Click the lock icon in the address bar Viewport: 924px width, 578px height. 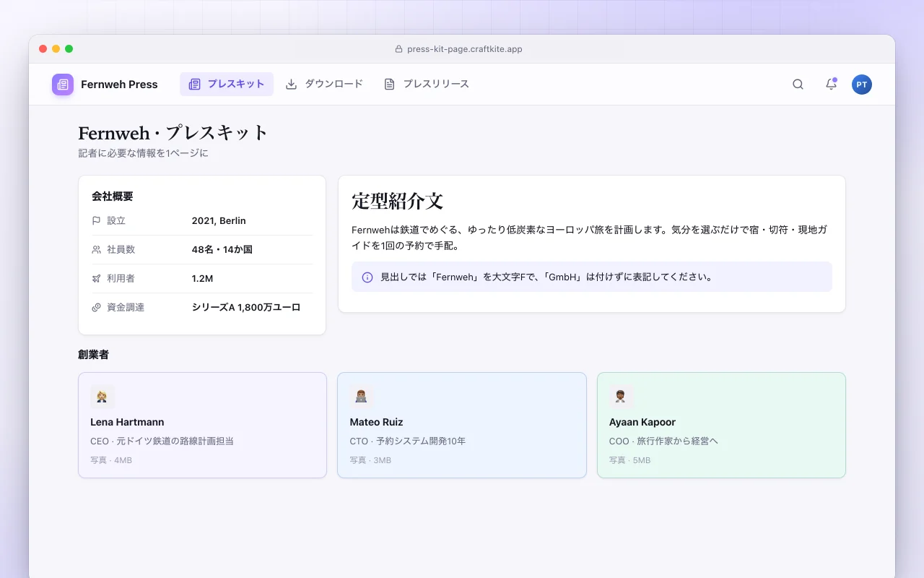[398, 49]
